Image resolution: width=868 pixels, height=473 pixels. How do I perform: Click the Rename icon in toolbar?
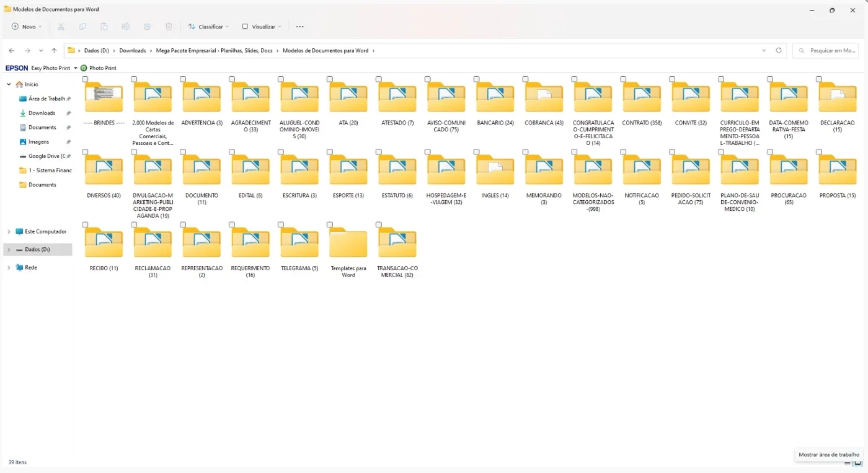126,27
